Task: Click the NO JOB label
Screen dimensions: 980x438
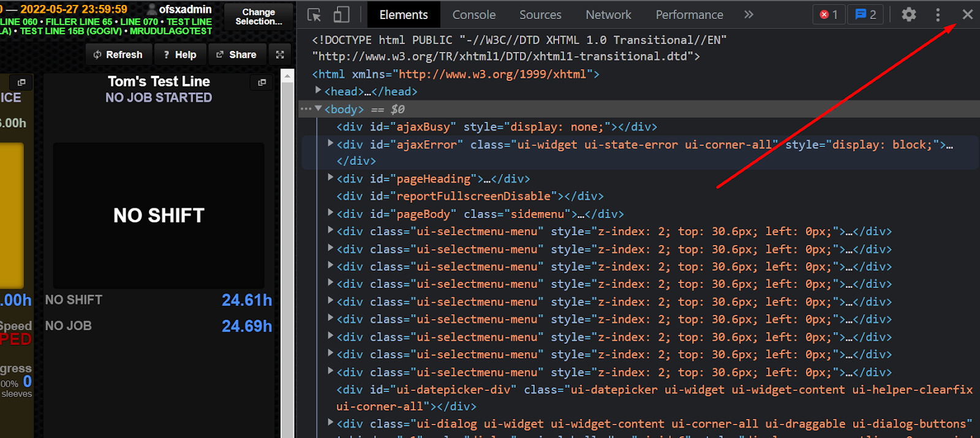Action: (x=69, y=326)
